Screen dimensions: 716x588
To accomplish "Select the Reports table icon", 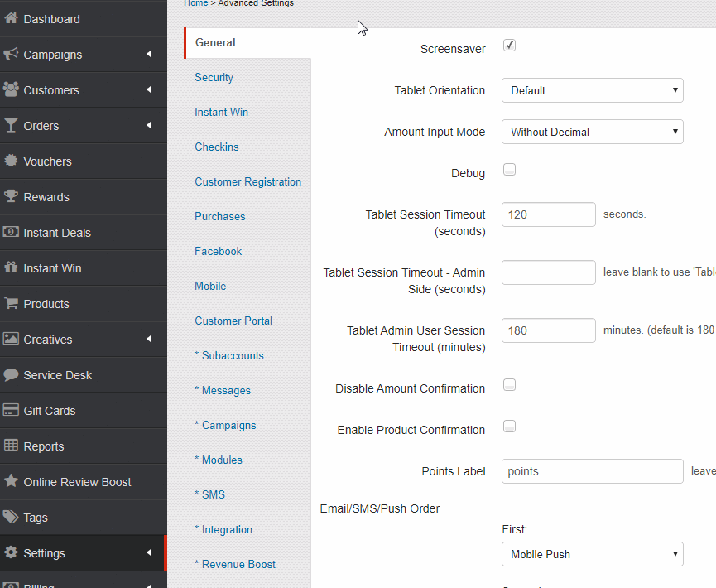I will (x=10, y=446).
